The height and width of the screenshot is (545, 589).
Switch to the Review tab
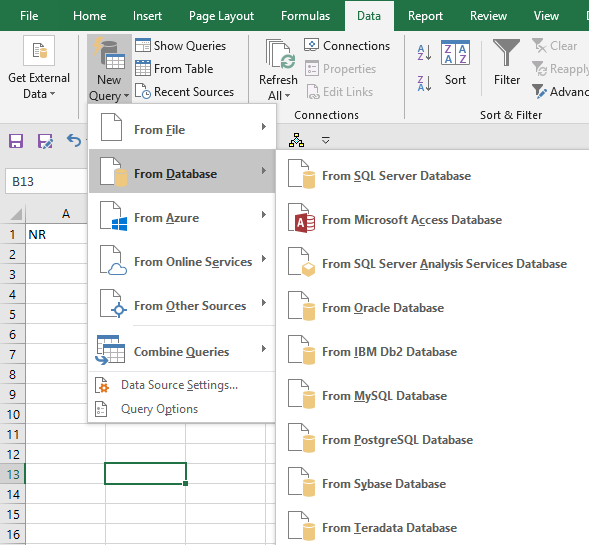pos(488,16)
